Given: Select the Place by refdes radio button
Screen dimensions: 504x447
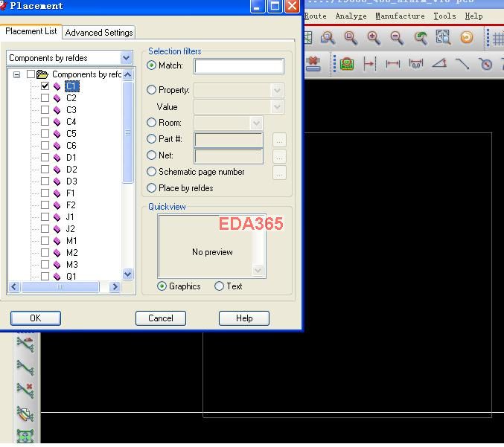Looking at the screenshot, I should pos(151,188).
